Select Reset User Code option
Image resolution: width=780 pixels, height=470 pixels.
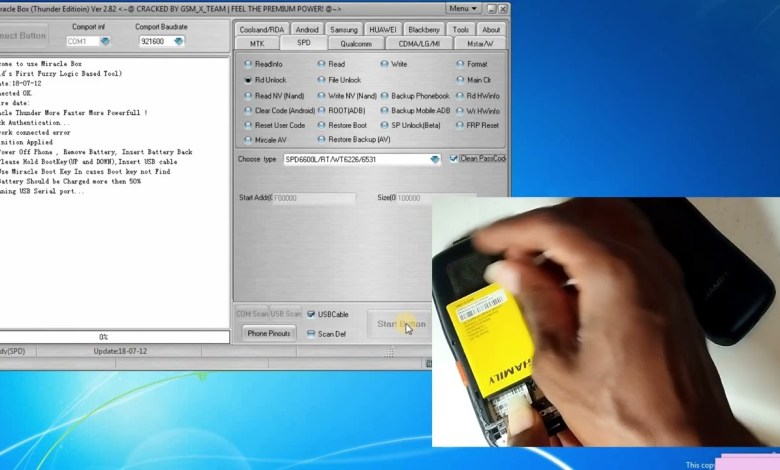pos(248,125)
